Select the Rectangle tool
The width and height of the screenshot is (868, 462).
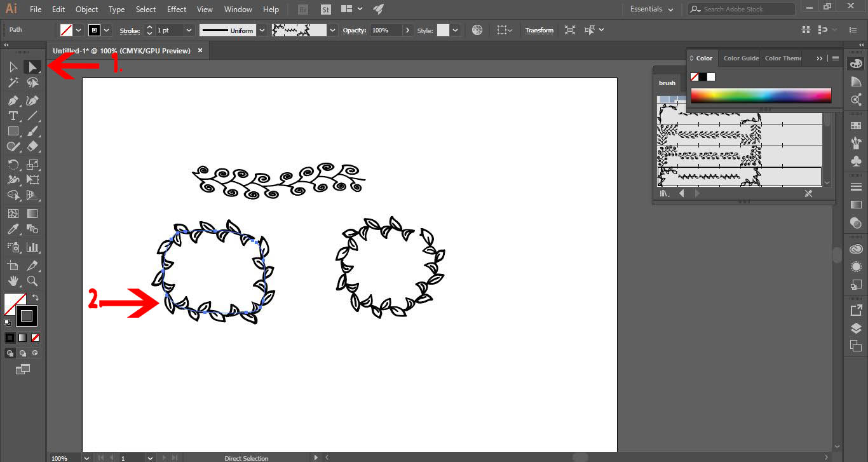pos(12,131)
